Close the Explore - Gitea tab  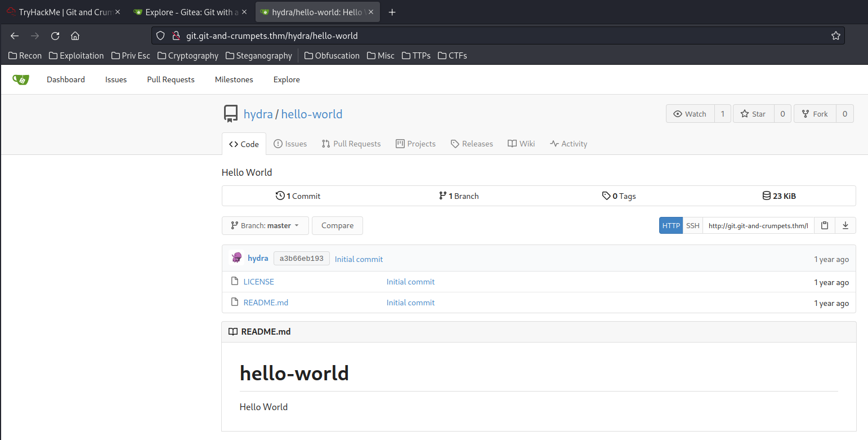pos(244,12)
